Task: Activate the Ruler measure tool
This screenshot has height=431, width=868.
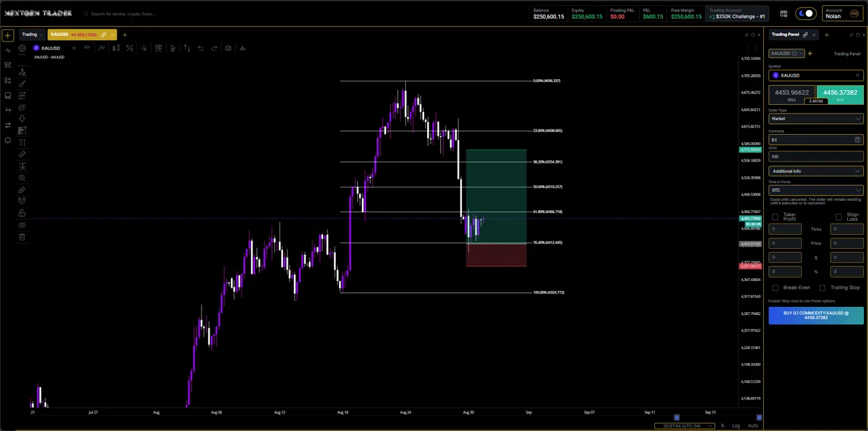Action: point(22,154)
